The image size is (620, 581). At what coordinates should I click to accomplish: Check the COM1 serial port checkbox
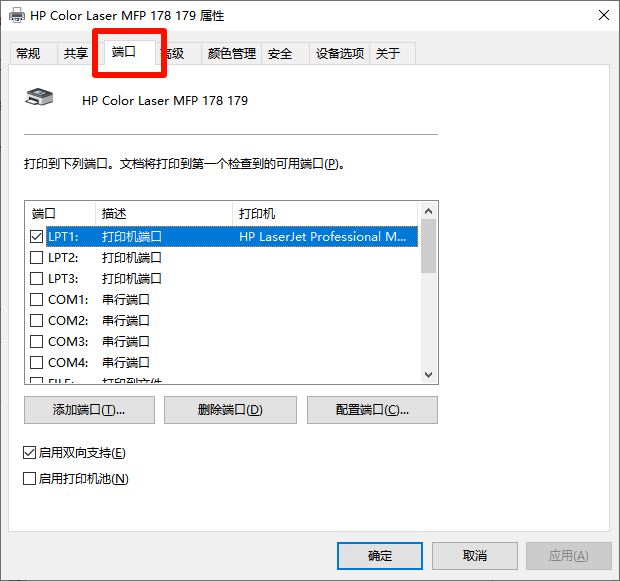[x=36, y=299]
